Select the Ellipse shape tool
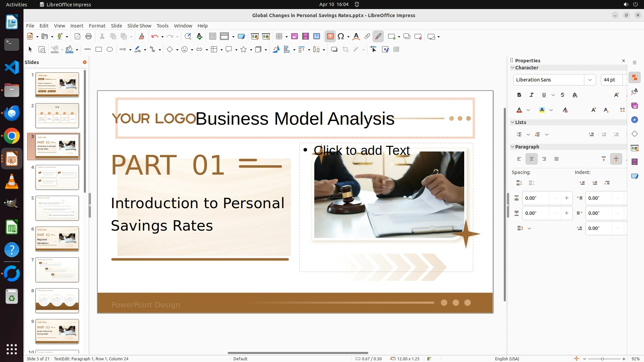This screenshot has height=362, width=644. pos(110,50)
